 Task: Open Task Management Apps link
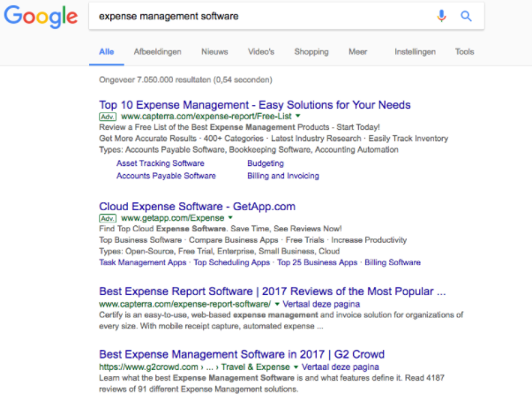pos(143,262)
